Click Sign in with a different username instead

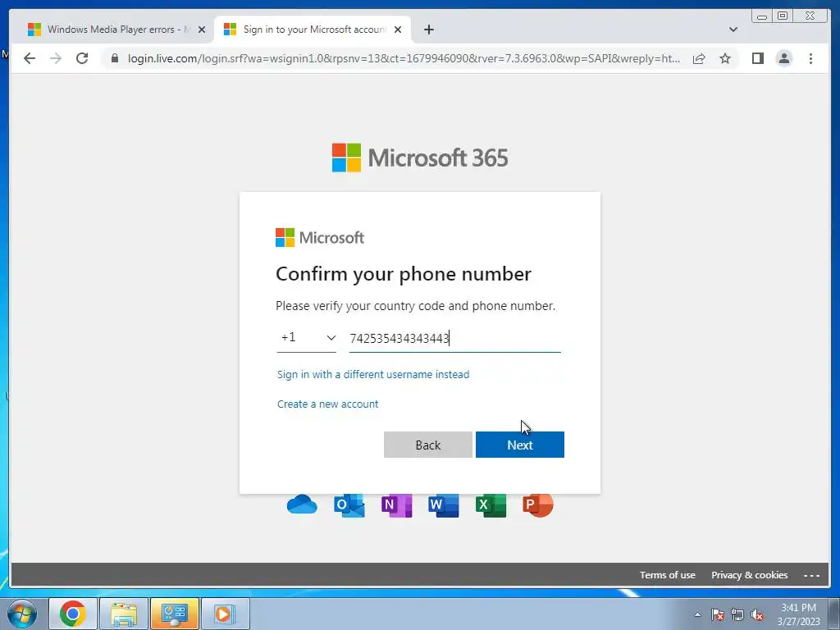click(x=373, y=374)
